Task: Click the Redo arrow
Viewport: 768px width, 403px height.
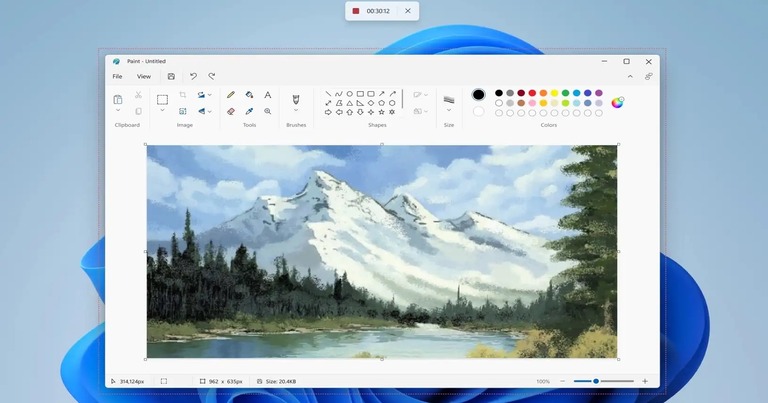Action: 212,76
